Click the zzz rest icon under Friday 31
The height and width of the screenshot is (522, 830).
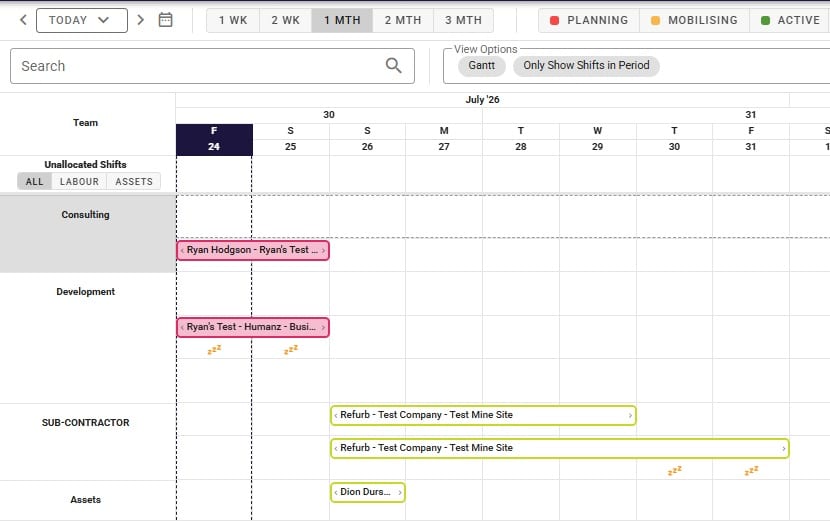752,471
